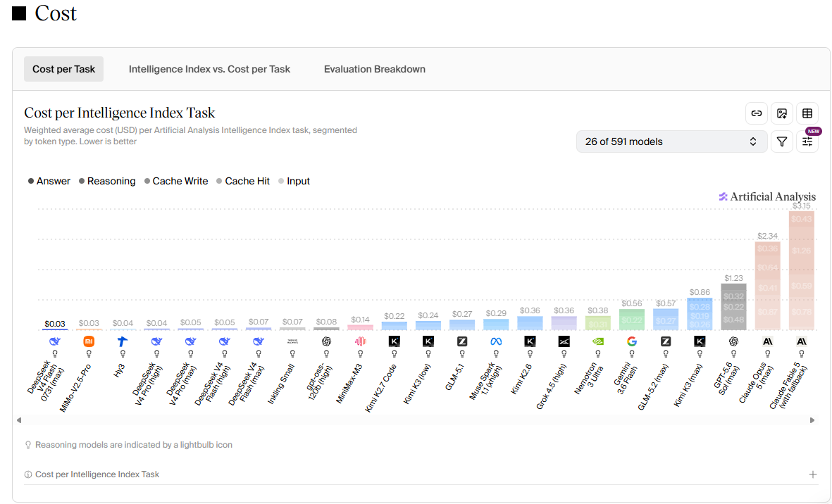
Task: Click the Grok 4.5 (high) logo
Action: pos(564,341)
